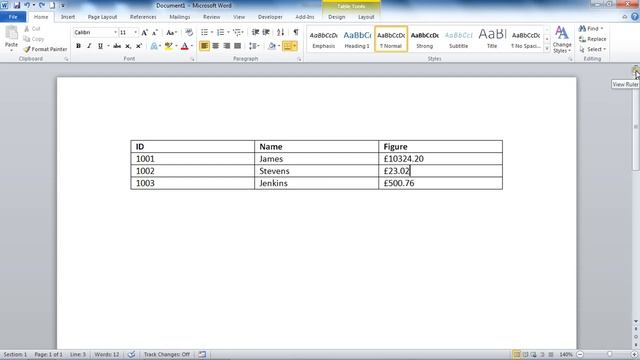Click the Text Effects icon
Screen dimensions: 640x360
pyautogui.click(x=153, y=46)
